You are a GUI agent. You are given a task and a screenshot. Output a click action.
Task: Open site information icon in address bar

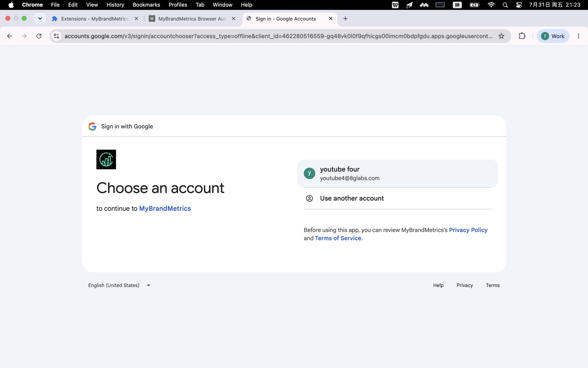[56, 36]
